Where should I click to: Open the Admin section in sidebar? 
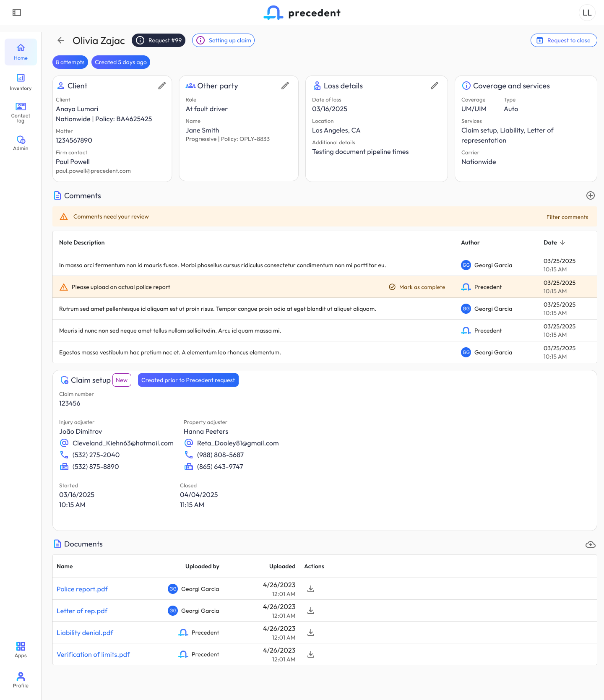pyautogui.click(x=21, y=143)
